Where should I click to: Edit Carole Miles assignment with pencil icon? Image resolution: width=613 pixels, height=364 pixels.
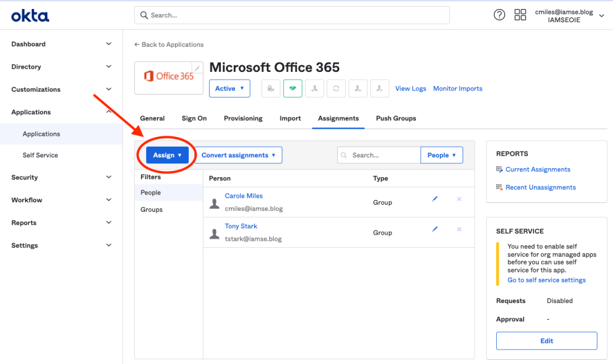(435, 199)
